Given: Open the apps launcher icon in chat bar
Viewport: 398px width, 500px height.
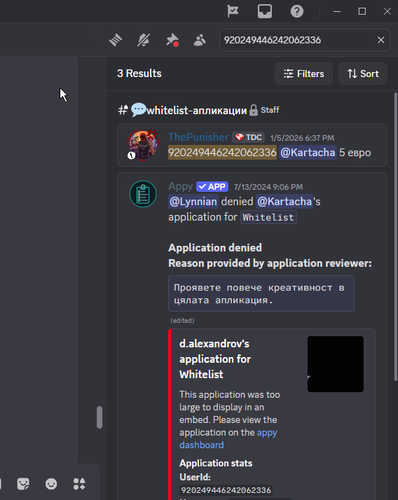Looking at the screenshot, I should click(x=79, y=484).
